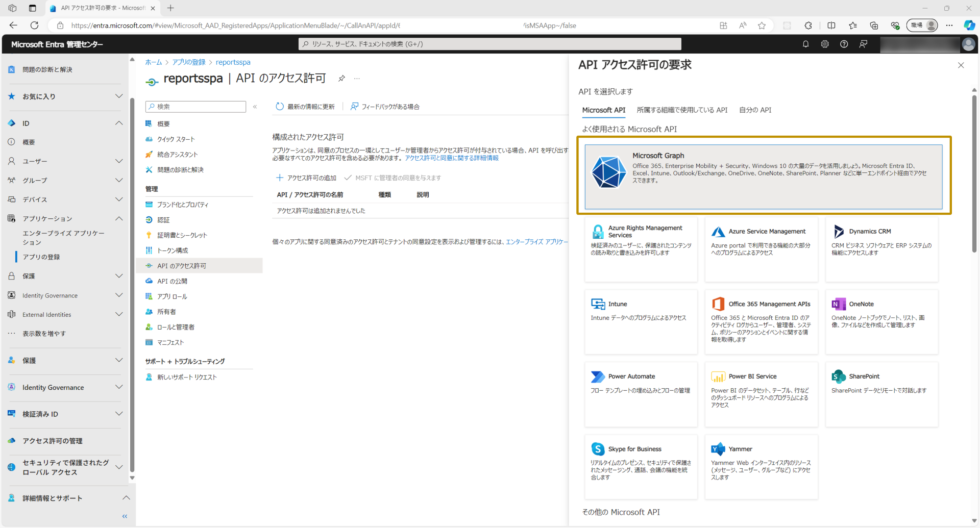This screenshot has height=528, width=980.
Task: Choose Azure Service Management tile
Action: pos(762,249)
